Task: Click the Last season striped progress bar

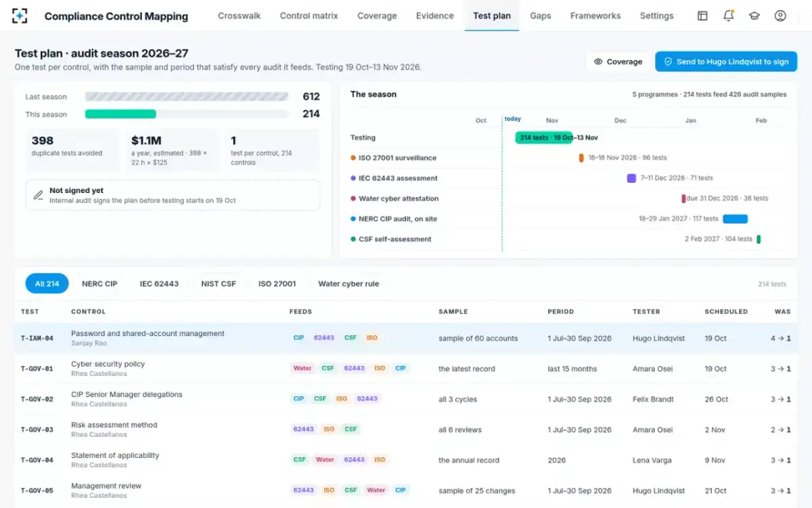Action: pyautogui.click(x=187, y=96)
